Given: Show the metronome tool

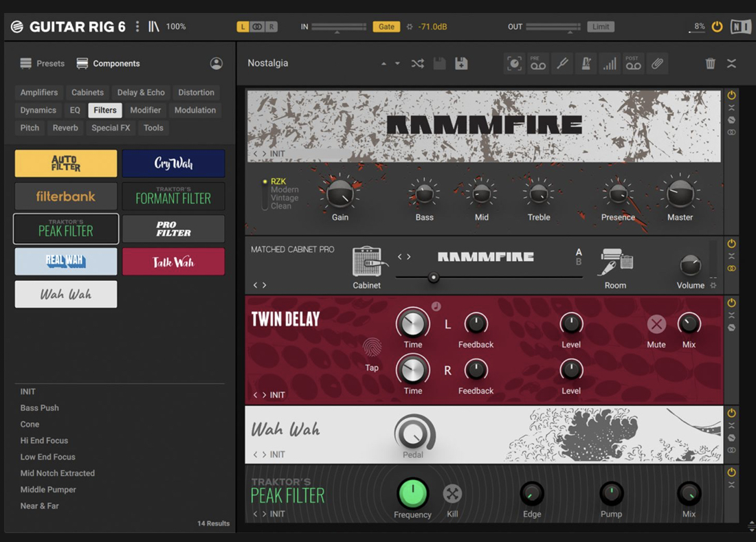Looking at the screenshot, I should (586, 64).
